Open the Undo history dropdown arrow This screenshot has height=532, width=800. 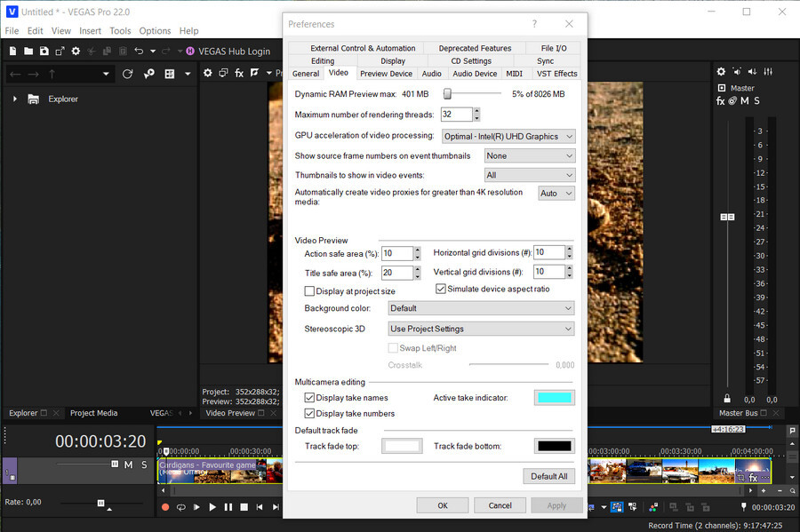[153, 51]
